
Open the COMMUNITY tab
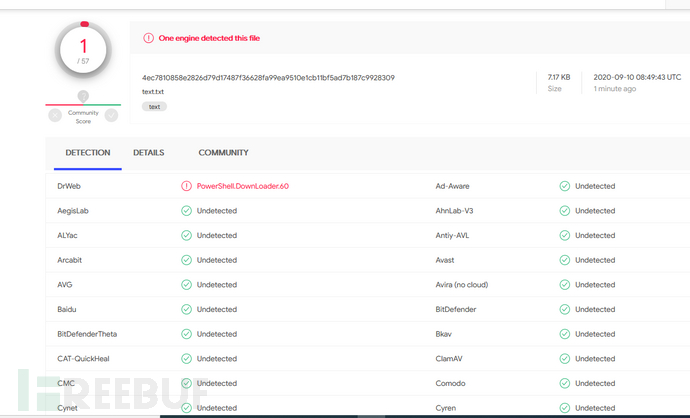[223, 153]
